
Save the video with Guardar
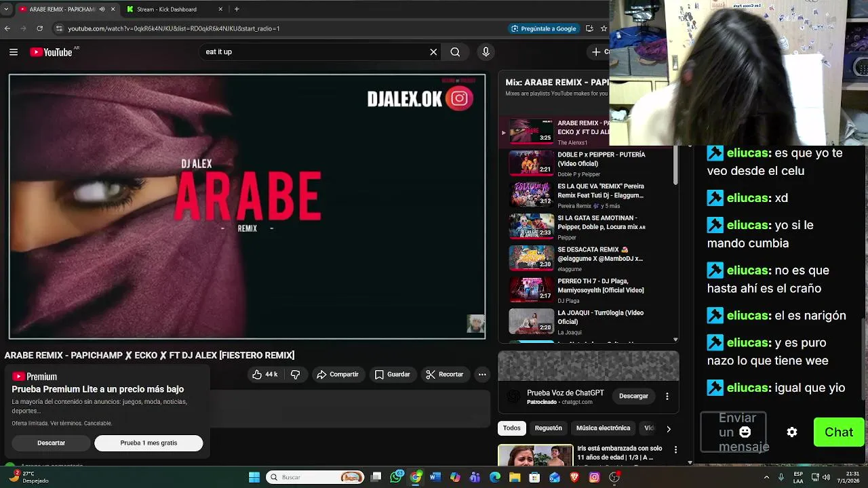[392, 374]
